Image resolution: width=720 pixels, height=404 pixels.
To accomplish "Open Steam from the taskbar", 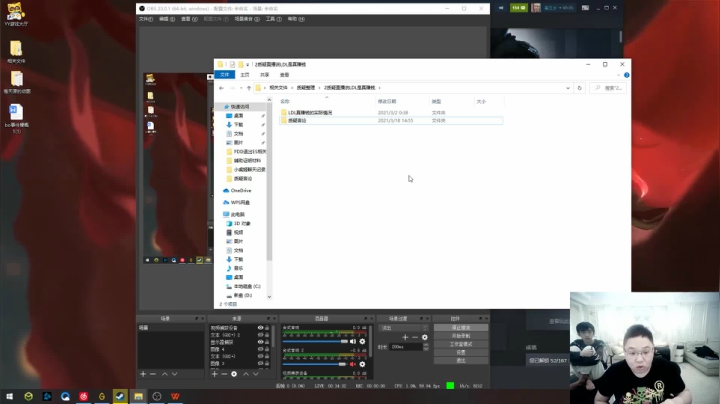I will [x=120, y=396].
